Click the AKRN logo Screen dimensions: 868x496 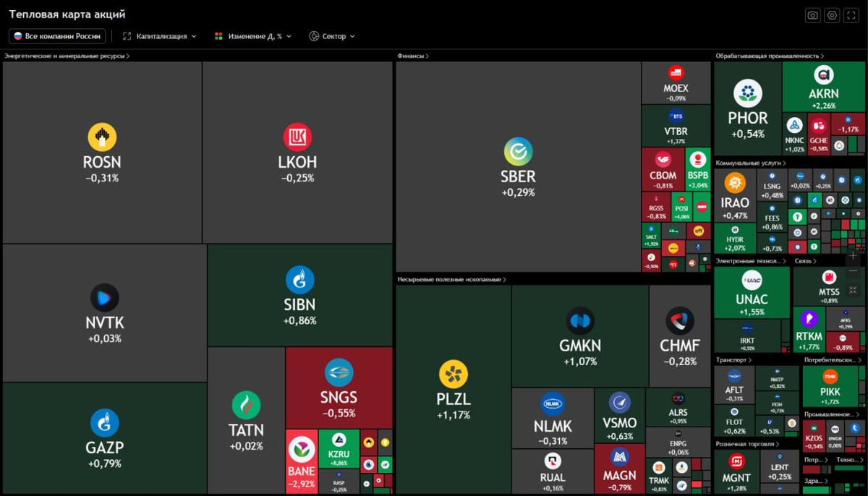(x=824, y=75)
